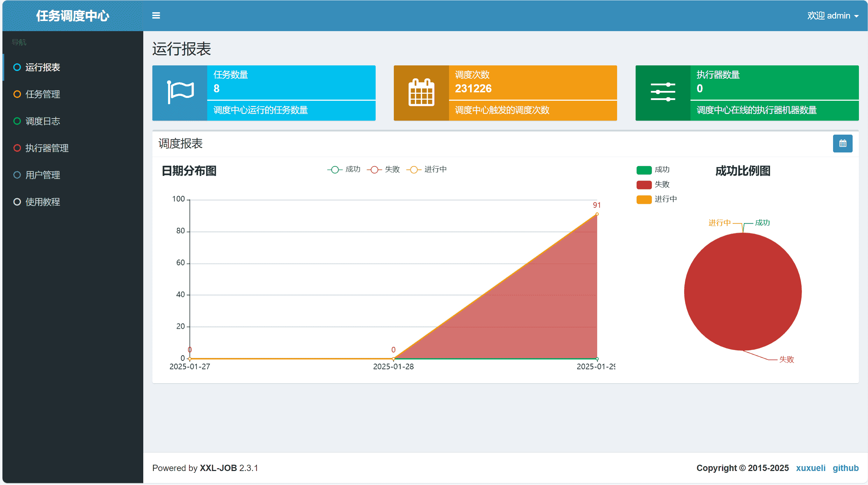The width and height of the screenshot is (868, 485).
Task: Click red circle icon beside 执行器管理
Action: coord(17,148)
